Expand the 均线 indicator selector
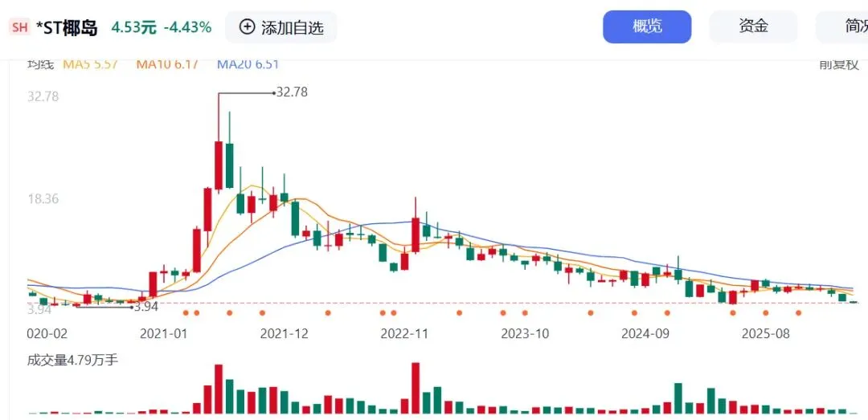 pos(40,64)
